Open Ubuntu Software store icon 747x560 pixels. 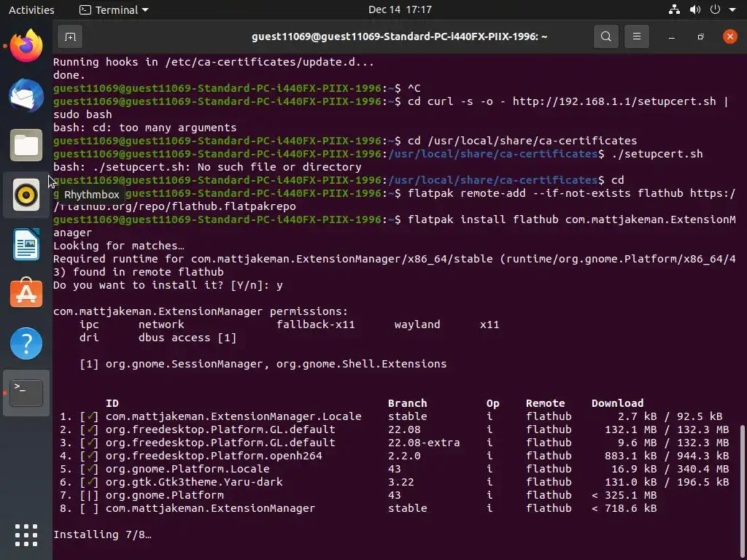26,293
